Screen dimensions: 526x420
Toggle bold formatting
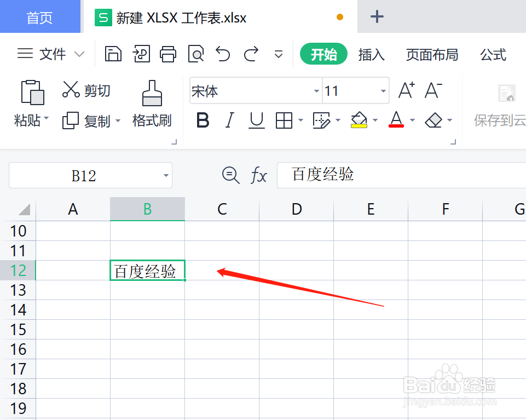pyautogui.click(x=203, y=120)
